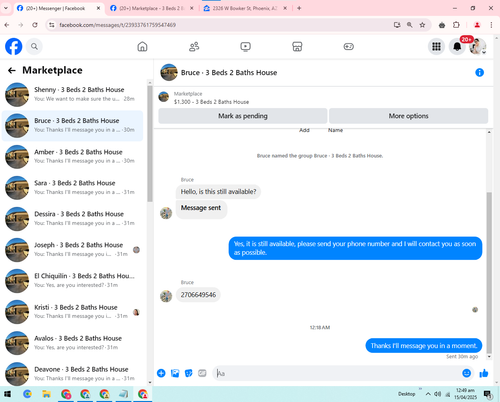Open Windows Start menu
Image resolution: width=500 pixels, height=402 pixels.
(7, 394)
